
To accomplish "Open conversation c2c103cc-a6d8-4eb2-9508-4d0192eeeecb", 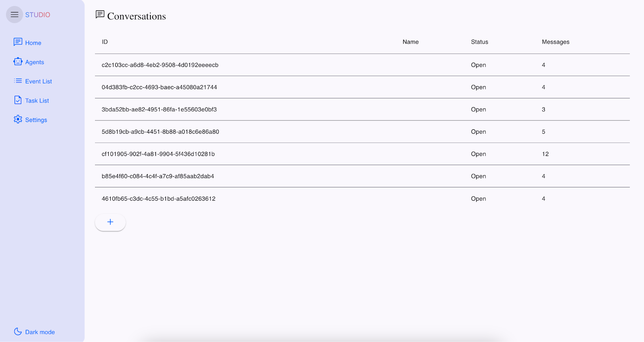I will tap(160, 65).
